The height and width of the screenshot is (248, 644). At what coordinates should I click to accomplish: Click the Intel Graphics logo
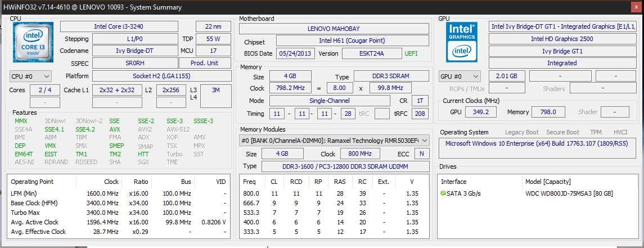462,42
